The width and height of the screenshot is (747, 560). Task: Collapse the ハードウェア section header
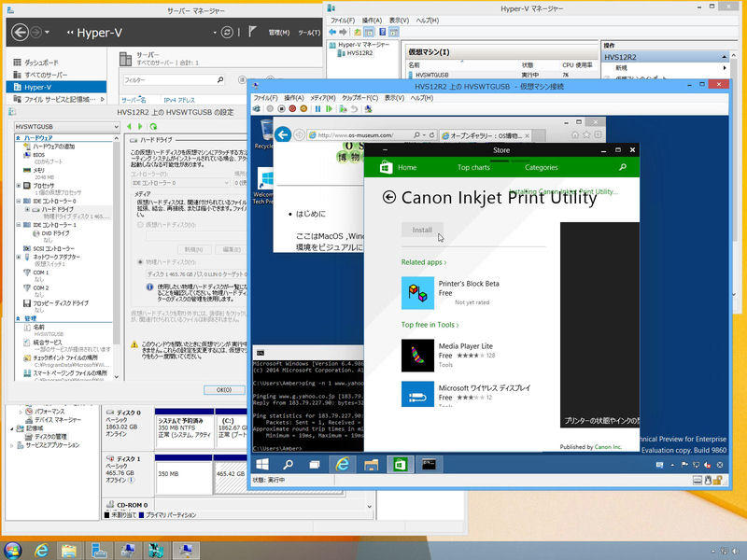pyautogui.click(x=18, y=137)
